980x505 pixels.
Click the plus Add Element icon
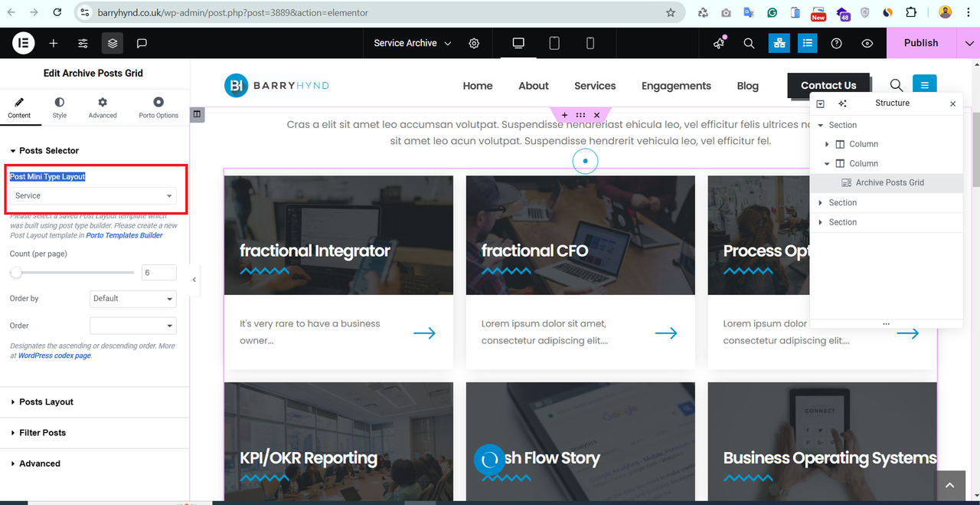coord(54,44)
